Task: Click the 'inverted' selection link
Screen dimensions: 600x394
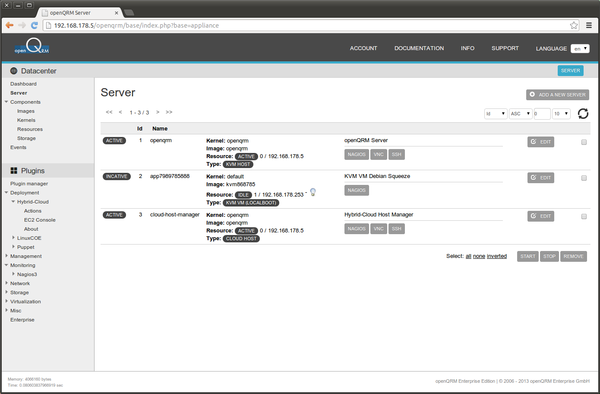Action: pyautogui.click(x=497, y=256)
